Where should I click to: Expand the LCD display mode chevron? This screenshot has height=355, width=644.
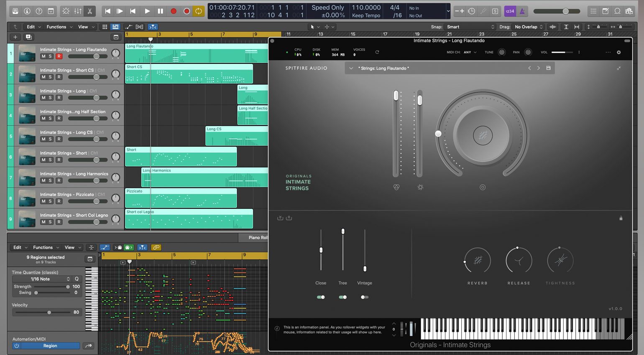coord(448,11)
